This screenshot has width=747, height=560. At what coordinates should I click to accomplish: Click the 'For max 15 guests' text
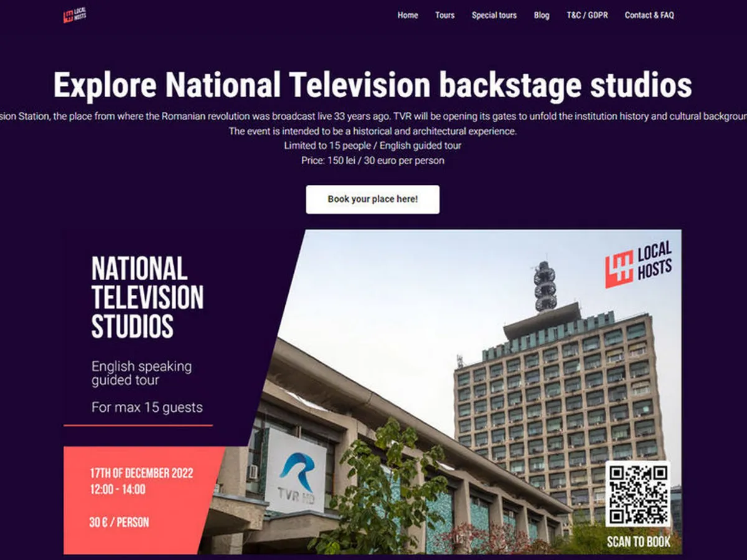[x=147, y=408]
